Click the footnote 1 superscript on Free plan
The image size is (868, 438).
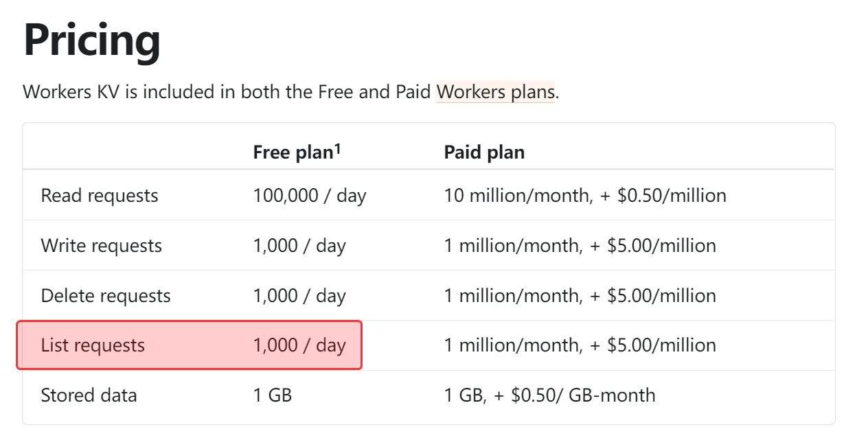pyautogui.click(x=337, y=147)
